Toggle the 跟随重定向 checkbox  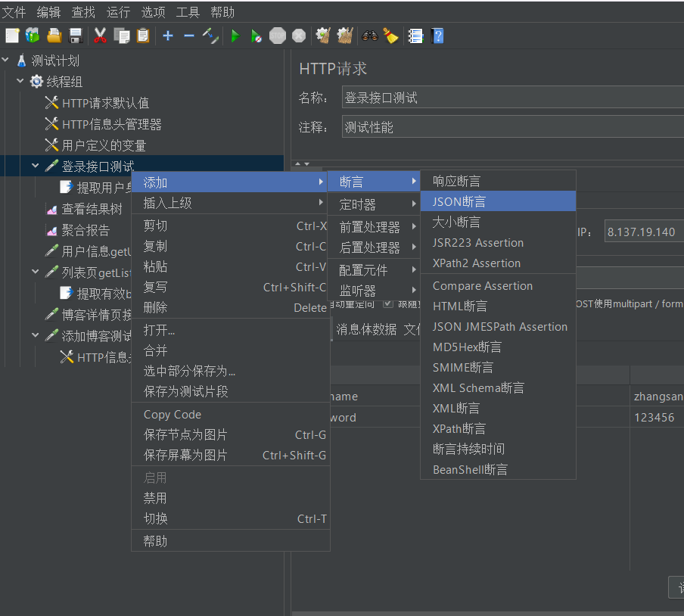388,303
